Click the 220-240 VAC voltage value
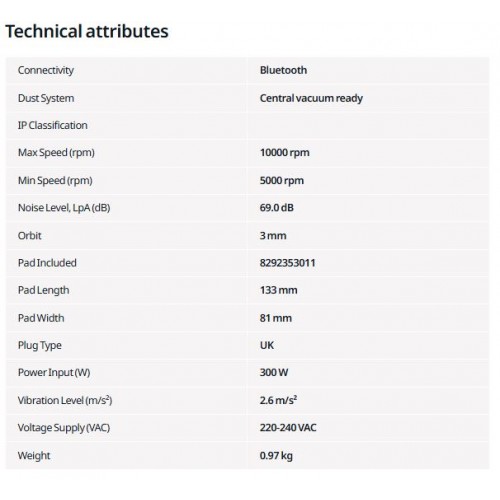The width and height of the screenshot is (500, 500). point(288,428)
